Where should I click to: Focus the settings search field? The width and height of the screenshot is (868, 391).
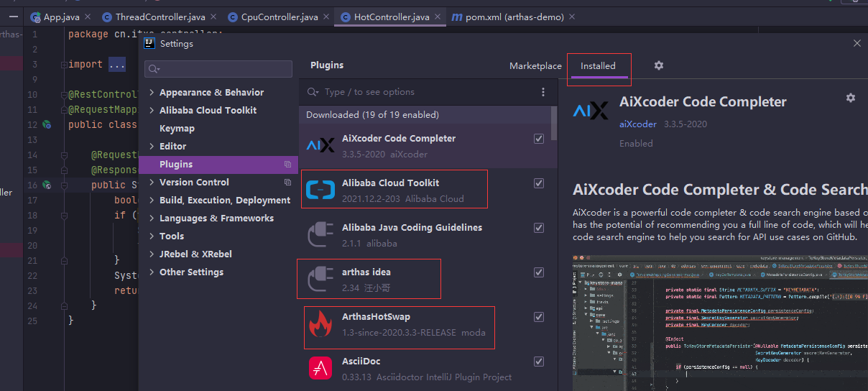click(x=218, y=69)
